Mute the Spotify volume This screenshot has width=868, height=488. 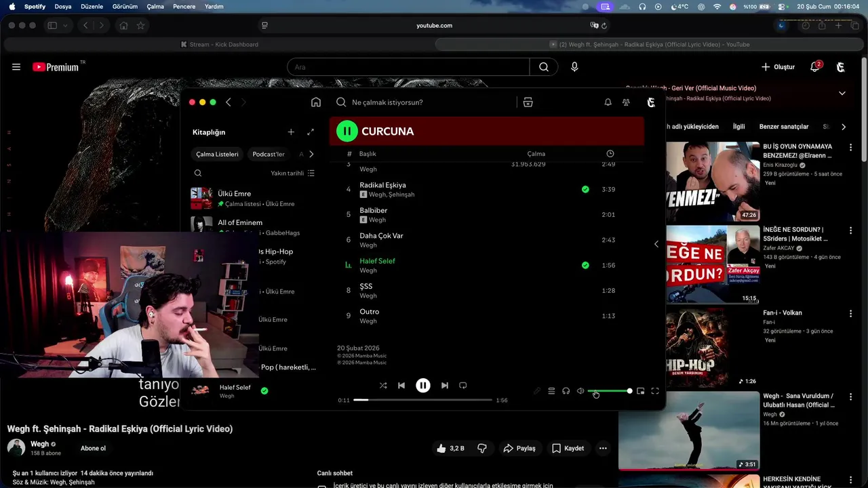click(580, 391)
